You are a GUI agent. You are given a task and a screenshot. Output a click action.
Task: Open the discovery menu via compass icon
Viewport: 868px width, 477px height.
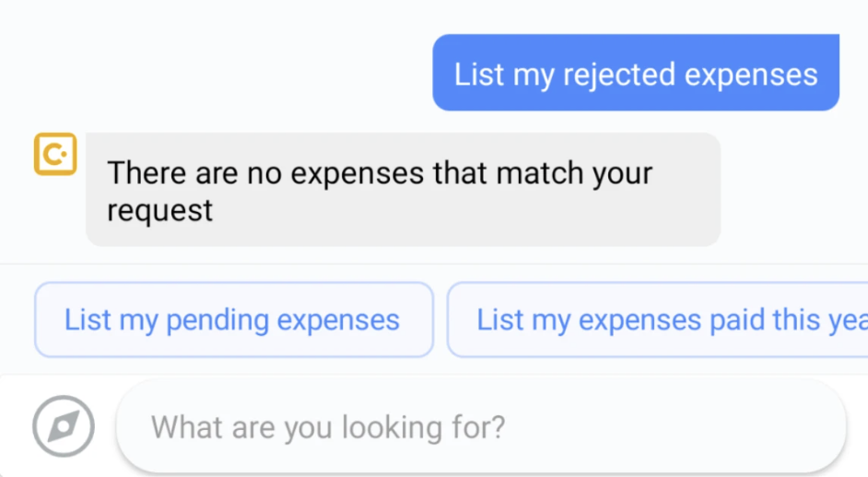tap(63, 425)
